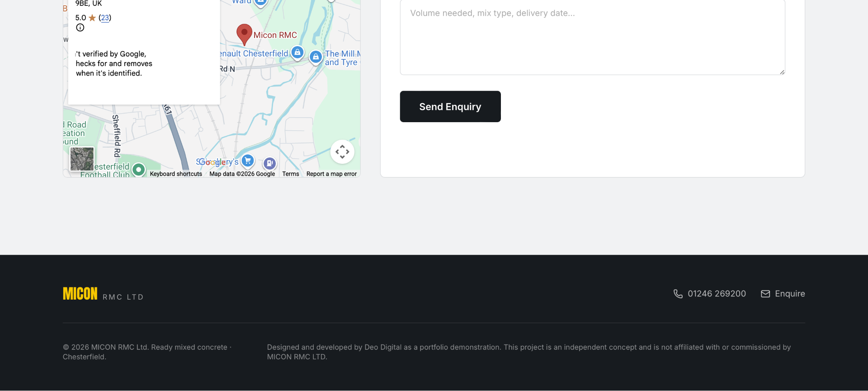
Task: Click the footer phone icon
Action: (678, 294)
